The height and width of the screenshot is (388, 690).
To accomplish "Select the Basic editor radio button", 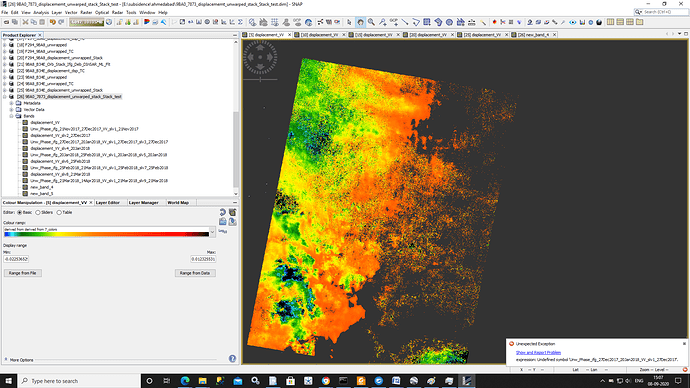I will pyautogui.click(x=19, y=212).
